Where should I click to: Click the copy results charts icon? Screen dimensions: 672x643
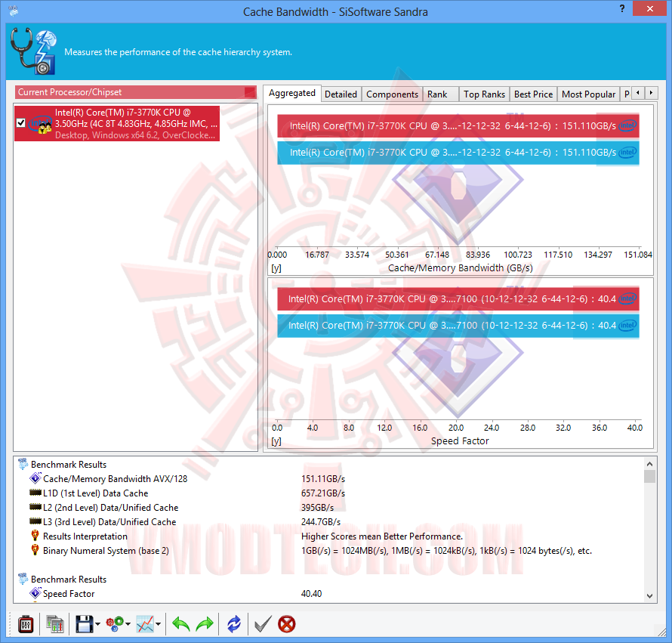click(55, 624)
